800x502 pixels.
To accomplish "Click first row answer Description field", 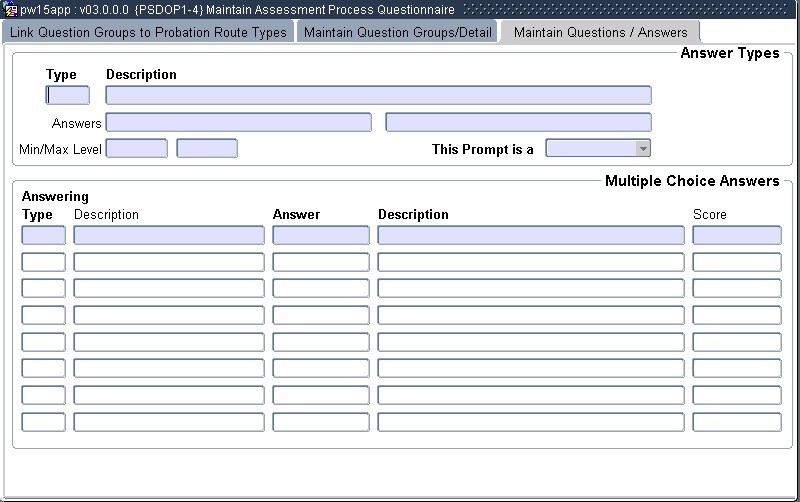I will click(531, 236).
